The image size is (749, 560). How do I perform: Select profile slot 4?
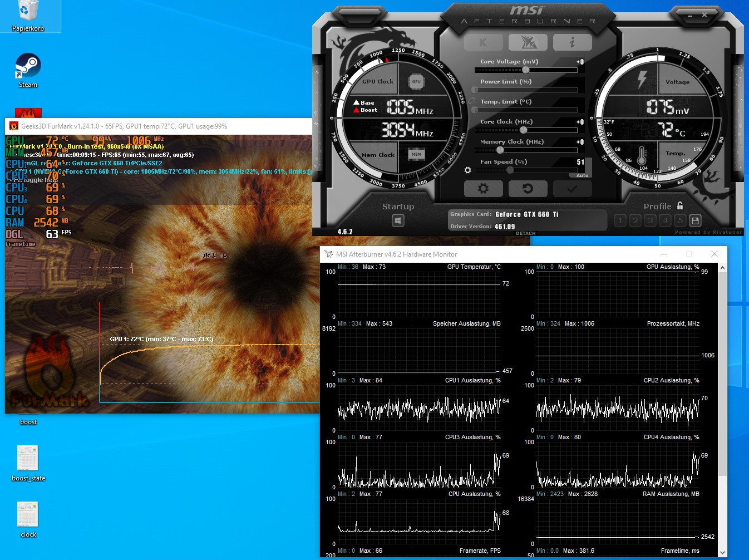pyautogui.click(x=665, y=220)
